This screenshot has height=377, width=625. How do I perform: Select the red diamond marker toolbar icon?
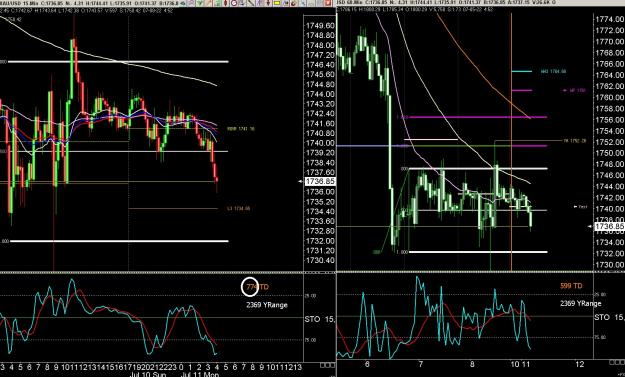tap(225, 3)
